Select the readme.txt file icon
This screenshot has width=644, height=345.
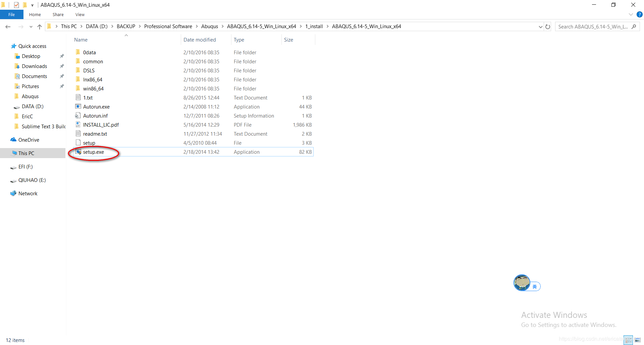tap(78, 134)
